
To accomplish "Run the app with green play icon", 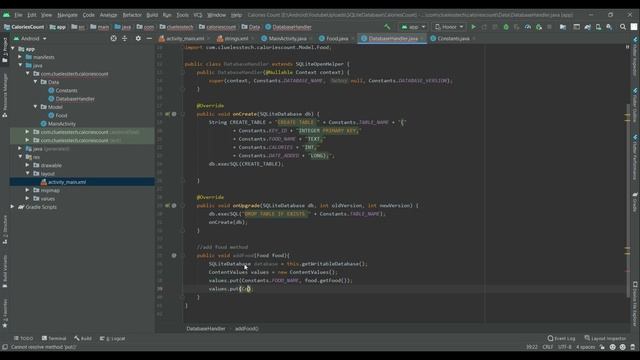I will (x=473, y=27).
